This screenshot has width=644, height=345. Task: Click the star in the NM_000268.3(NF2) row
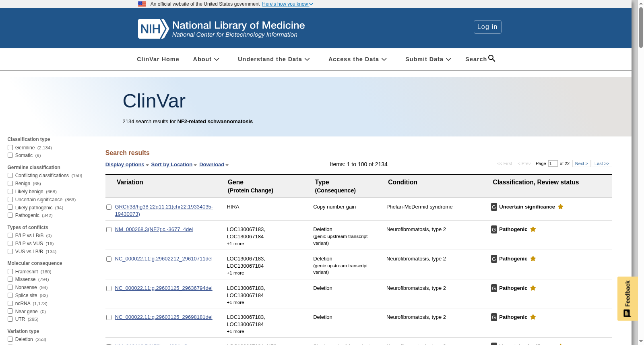point(533,229)
